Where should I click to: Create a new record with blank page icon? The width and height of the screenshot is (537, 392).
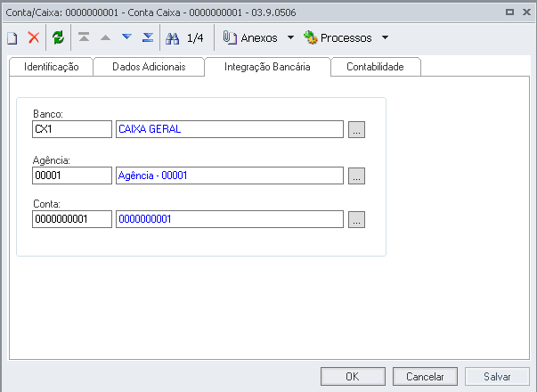(x=12, y=37)
